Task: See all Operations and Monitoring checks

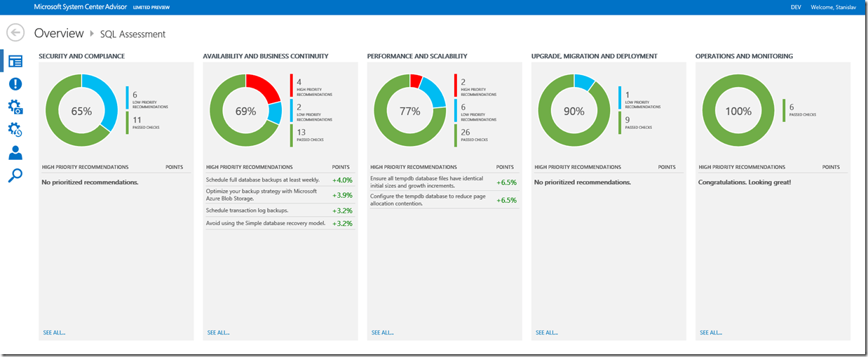Action: [710, 332]
